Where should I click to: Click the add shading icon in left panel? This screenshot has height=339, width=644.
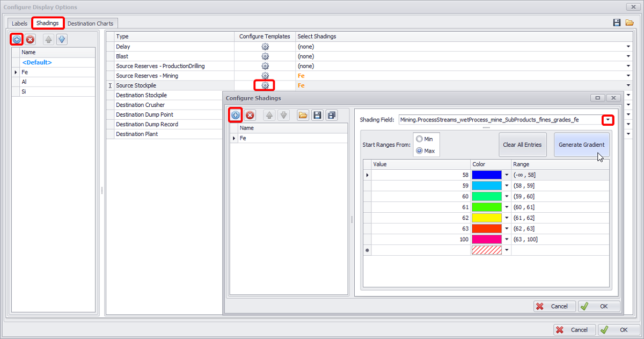click(x=17, y=39)
